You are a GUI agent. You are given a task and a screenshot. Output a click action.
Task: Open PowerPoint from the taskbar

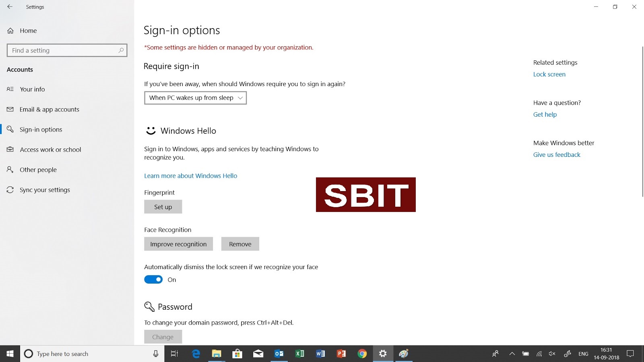[341, 354]
